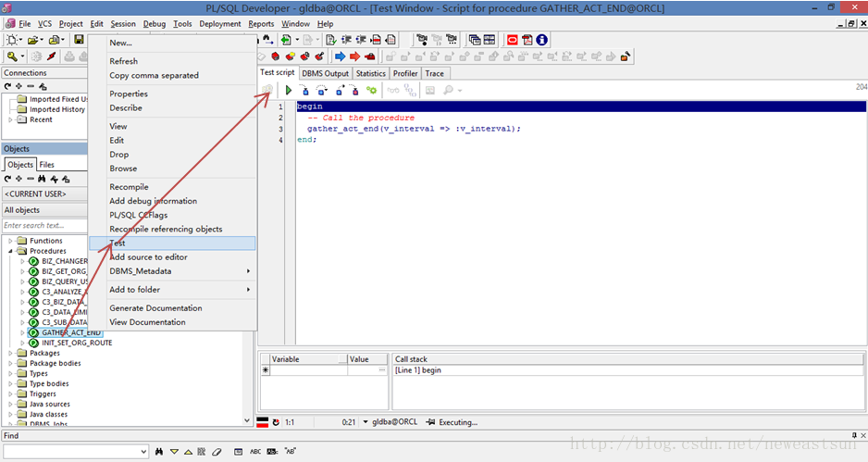Screen dimensions: 868x462
Task: Click the CURRENT USER selector
Action: pos(44,194)
